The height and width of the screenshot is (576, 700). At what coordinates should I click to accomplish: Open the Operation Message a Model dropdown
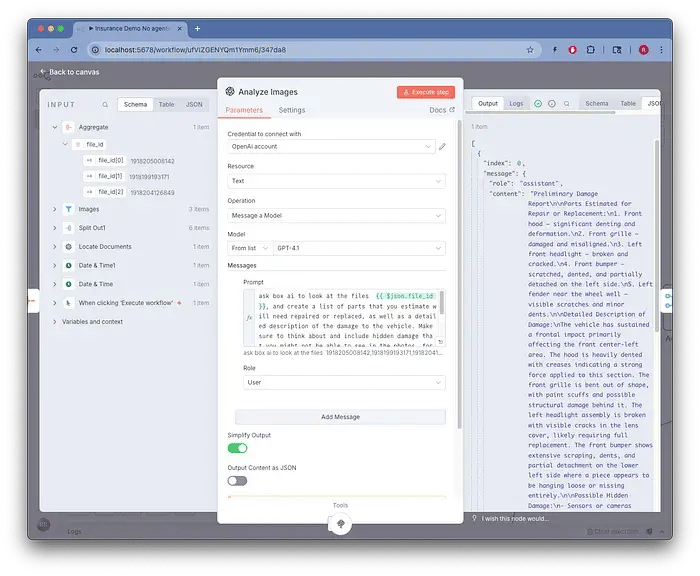(x=336, y=216)
